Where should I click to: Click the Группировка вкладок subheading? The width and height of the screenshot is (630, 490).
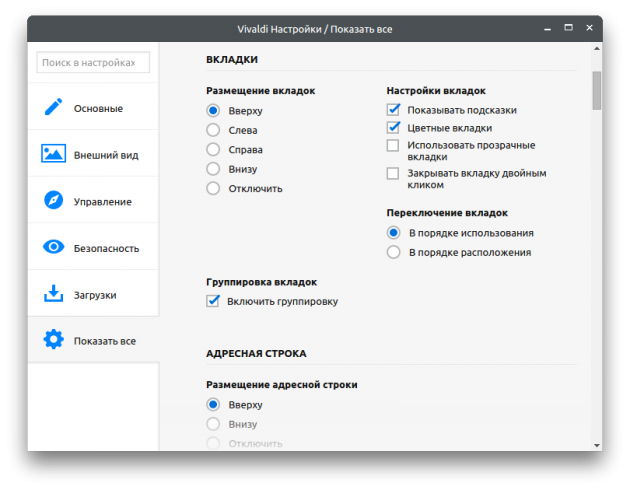coord(262,282)
